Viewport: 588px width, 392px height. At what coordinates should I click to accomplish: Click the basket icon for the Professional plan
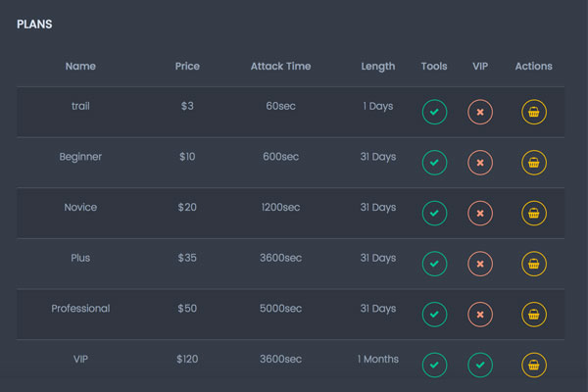[534, 315]
